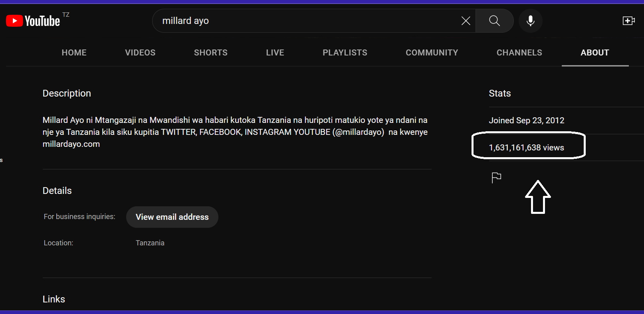Click the For business inquiries label
The height and width of the screenshot is (314, 644).
point(79,217)
